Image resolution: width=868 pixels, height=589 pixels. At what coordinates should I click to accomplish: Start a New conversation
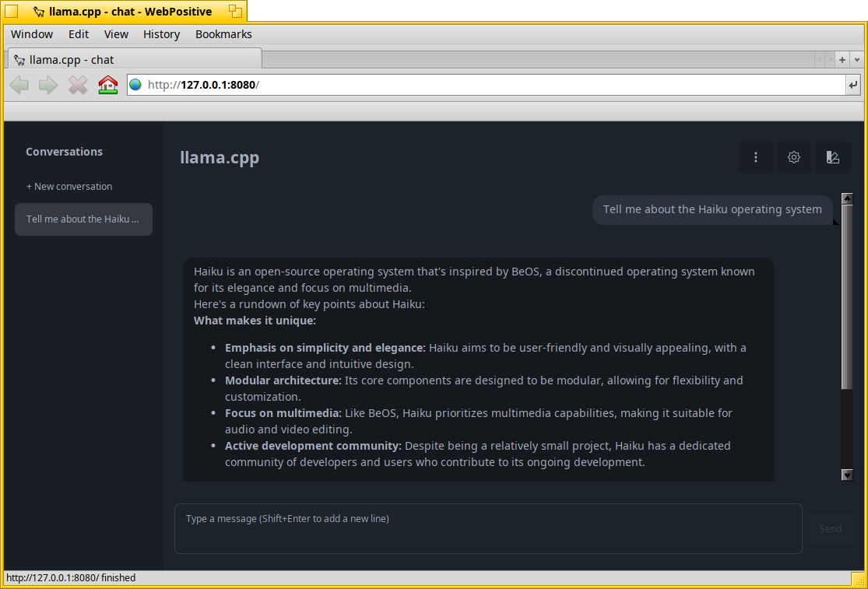(x=69, y=187)
